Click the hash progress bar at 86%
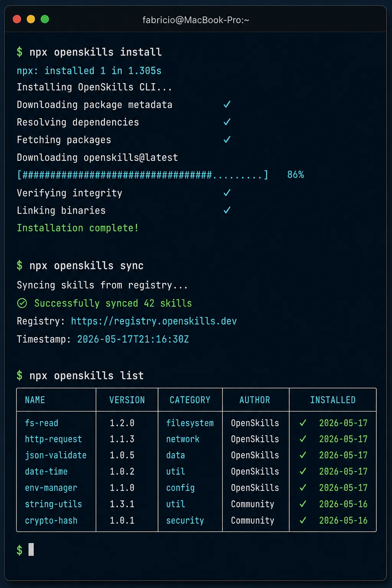 click(142, 175)
